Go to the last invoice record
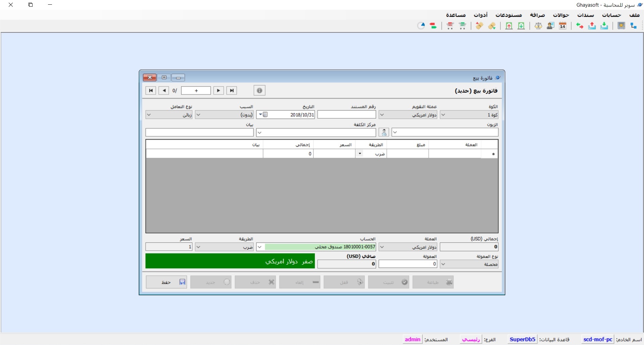Viewport: 644px width, 345px height. point(232,90)
